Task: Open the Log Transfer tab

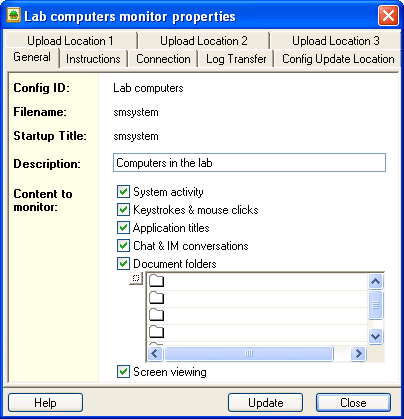Action: tap(236, 59)
